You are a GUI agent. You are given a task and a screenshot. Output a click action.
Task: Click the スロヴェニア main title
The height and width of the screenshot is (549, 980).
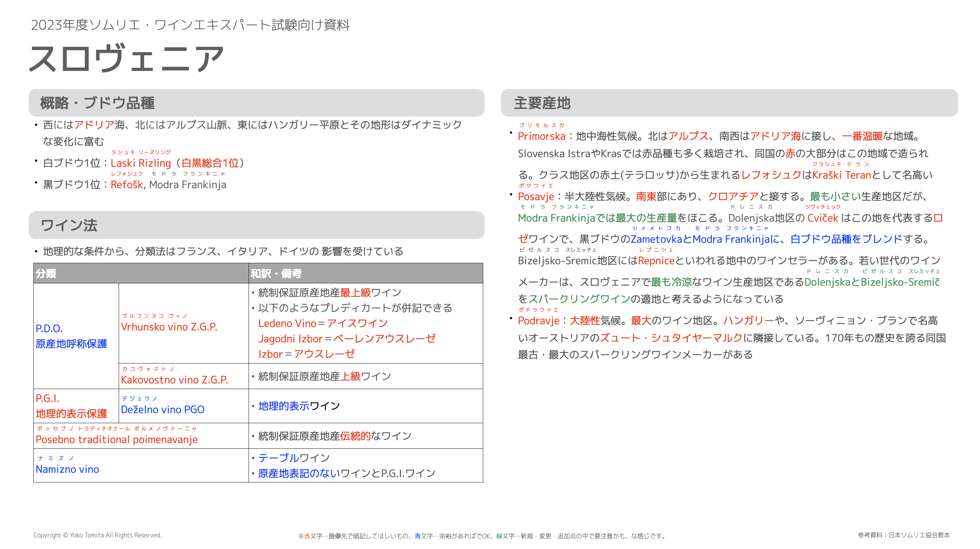tap(127, 58)
